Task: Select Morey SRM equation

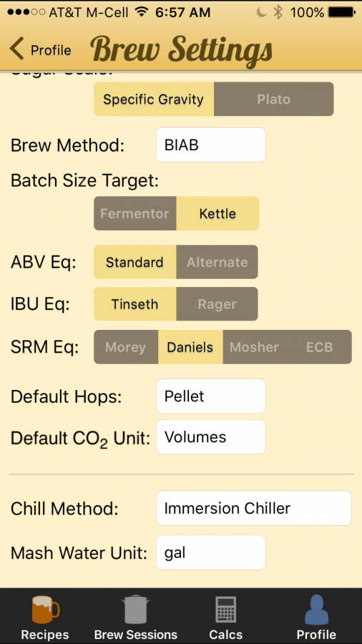Action: pos(126,347)
